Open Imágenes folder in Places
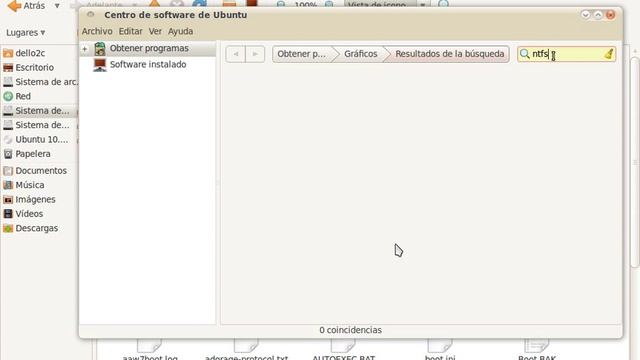This screenshot has width=640, height=360. (29, 199)
